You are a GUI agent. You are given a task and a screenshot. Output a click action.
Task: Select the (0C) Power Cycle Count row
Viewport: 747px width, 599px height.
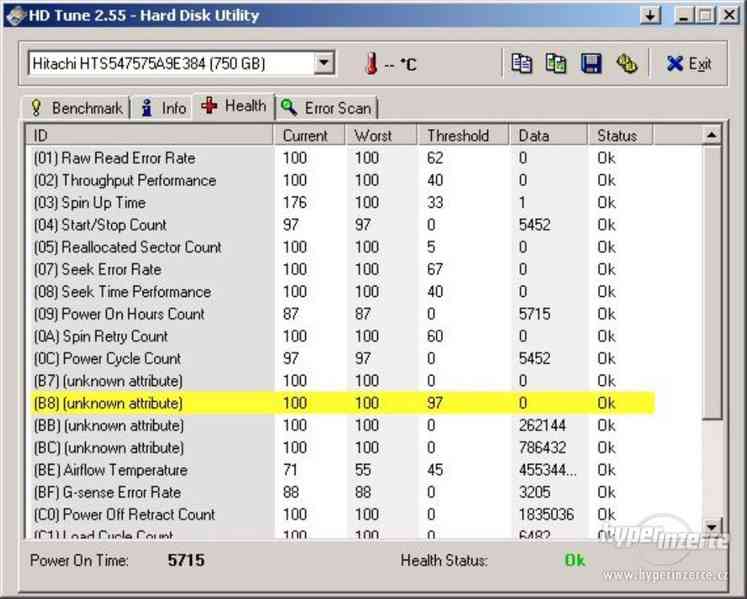tap(341, 358)
